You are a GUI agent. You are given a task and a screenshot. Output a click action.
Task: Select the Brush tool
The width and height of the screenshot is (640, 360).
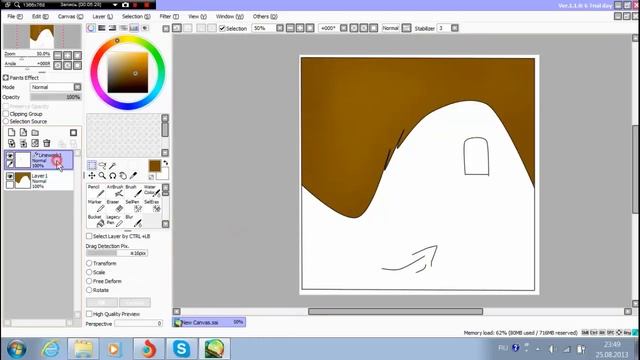(x=133, y=191)
